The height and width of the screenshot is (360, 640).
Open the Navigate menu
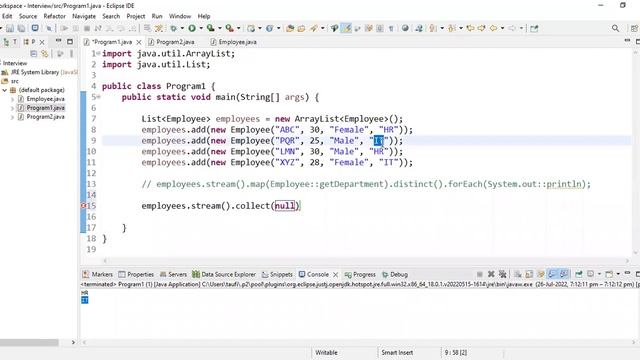(84, 16)
